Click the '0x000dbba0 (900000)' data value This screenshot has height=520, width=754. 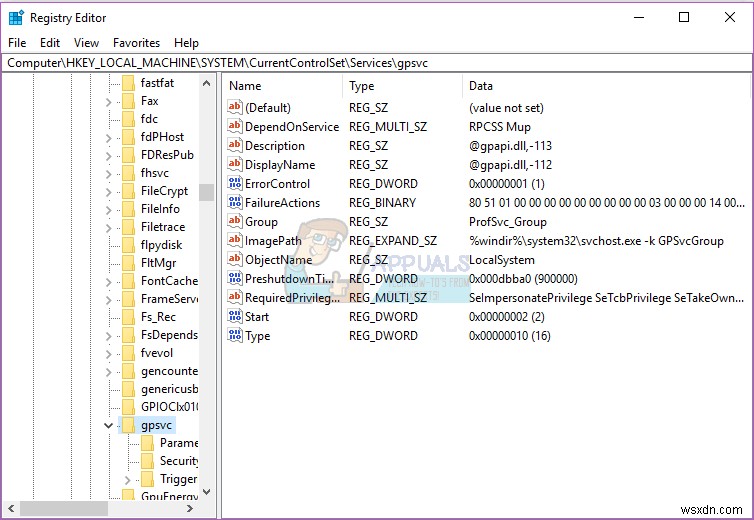[523, 279]
